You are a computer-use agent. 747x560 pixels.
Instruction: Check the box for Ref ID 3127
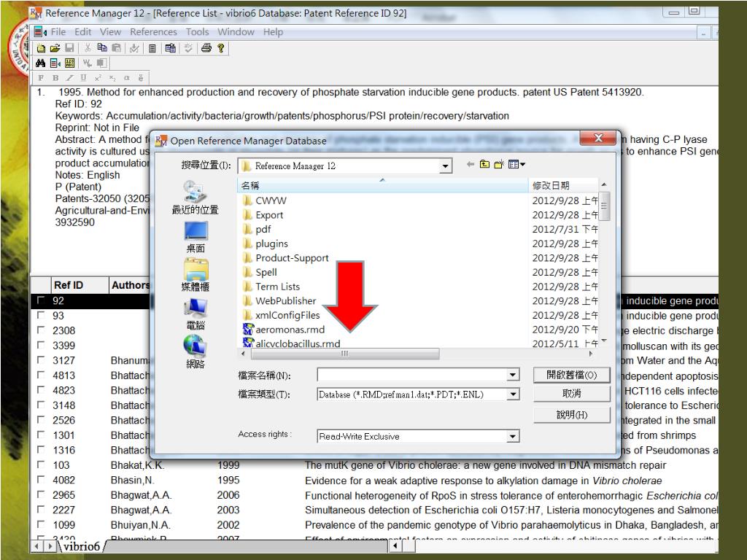(41, 359)
